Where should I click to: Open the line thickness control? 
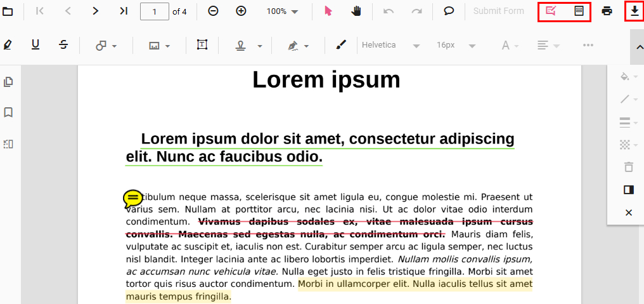pos(628,122)
